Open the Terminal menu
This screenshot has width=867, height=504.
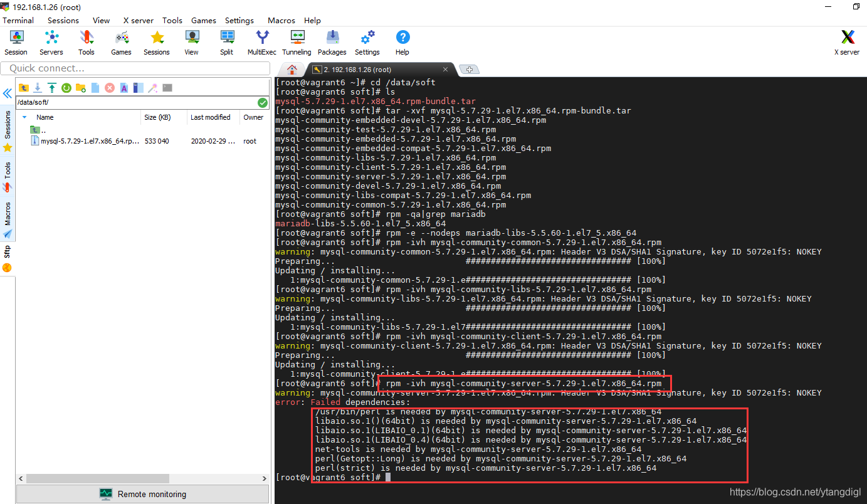click(x=18, y=20)
